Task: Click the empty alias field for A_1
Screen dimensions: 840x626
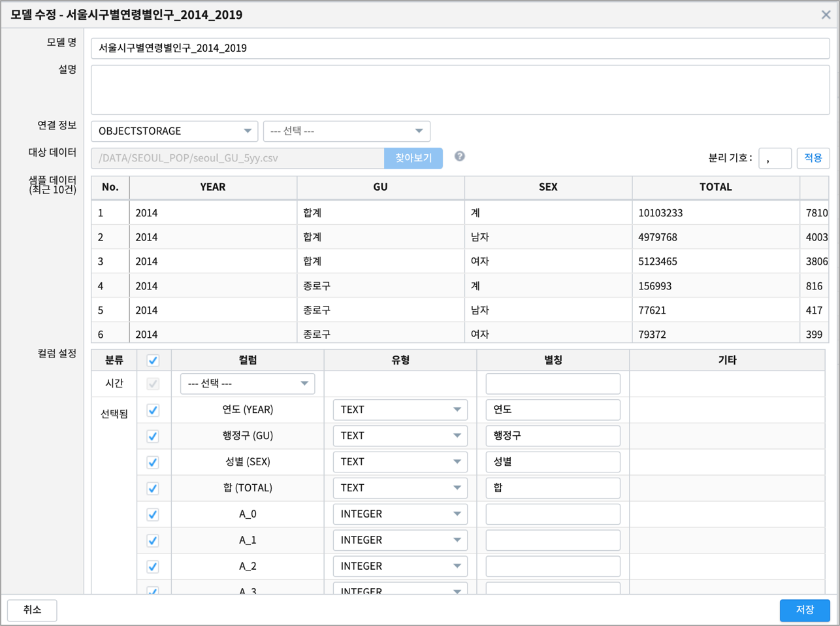Action: [x=553, y=540]
